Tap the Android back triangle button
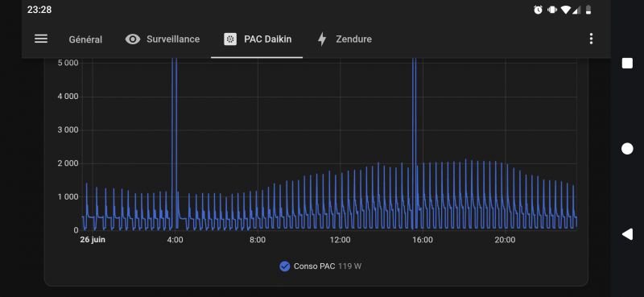The height and width of the screenshot is (297, 644). pos(627,234)
